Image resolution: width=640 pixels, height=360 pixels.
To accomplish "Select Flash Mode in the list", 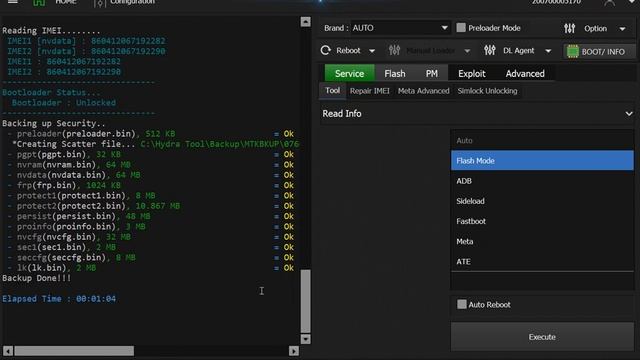I will pyautogui.click(x=542, y=160).
